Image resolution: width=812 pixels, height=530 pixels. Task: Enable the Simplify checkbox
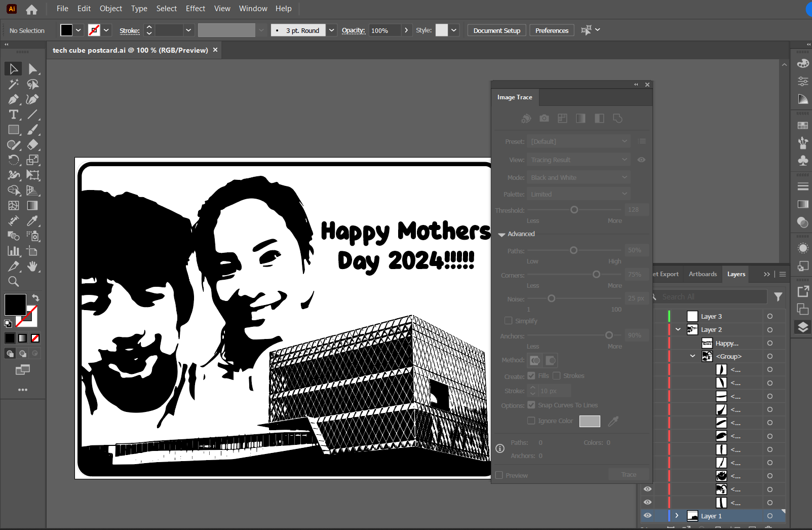tap(509, 321)
